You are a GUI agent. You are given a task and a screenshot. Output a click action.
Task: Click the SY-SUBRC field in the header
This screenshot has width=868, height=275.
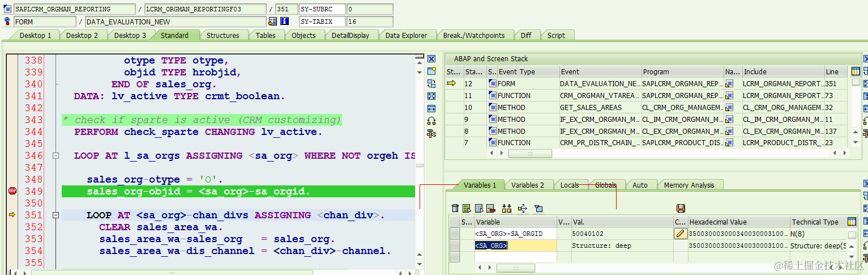pyautogui.click(x=322, y=9)
